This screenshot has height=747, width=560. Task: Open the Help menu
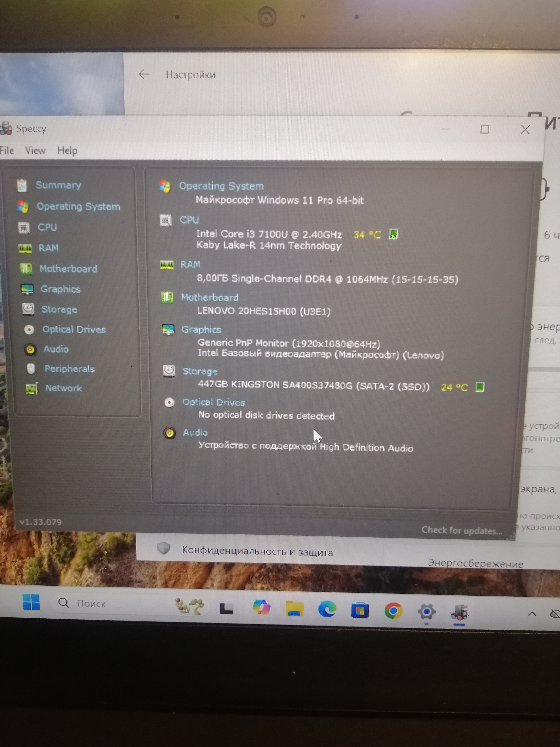click(x=67, y=151)
